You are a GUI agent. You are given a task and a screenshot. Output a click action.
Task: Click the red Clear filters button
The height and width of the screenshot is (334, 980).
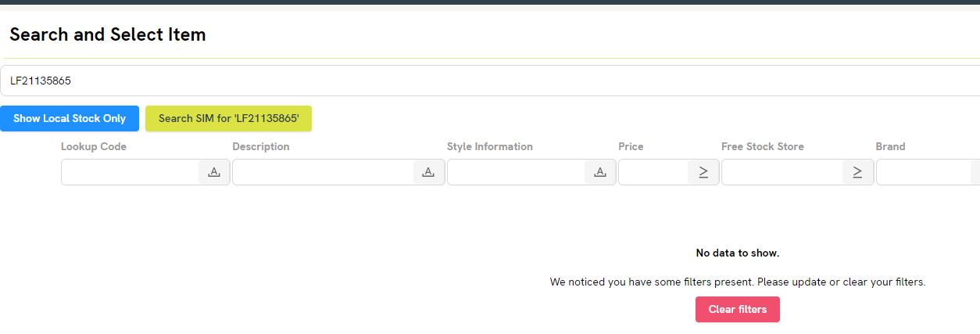coord(737,309)
